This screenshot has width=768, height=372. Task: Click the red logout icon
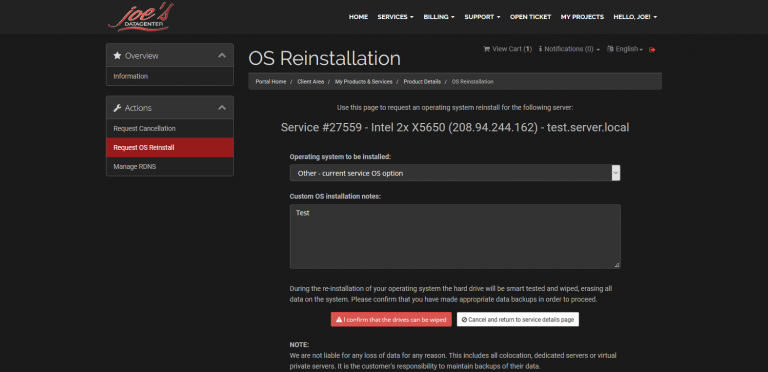tap(652, 49)
